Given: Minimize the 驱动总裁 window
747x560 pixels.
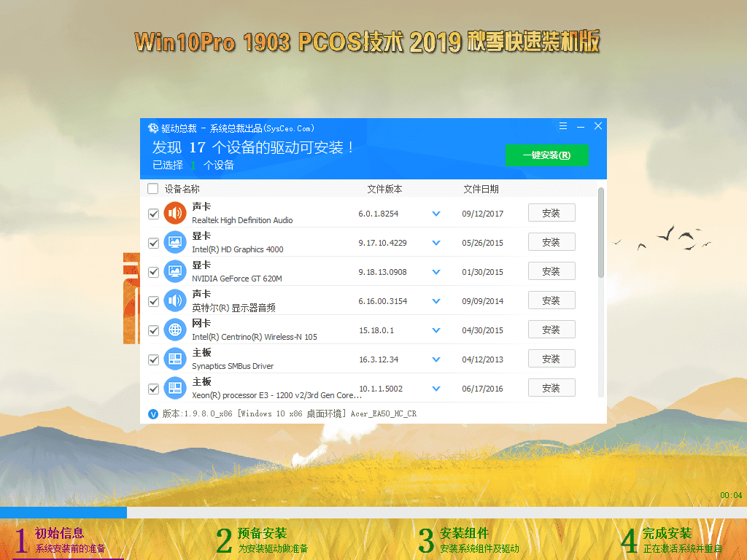Looking at the screenshot, I should pos(581,127).
